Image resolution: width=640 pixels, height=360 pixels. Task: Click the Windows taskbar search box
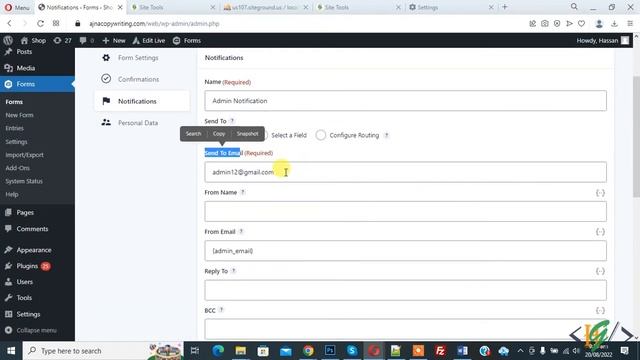click(103, 351)
